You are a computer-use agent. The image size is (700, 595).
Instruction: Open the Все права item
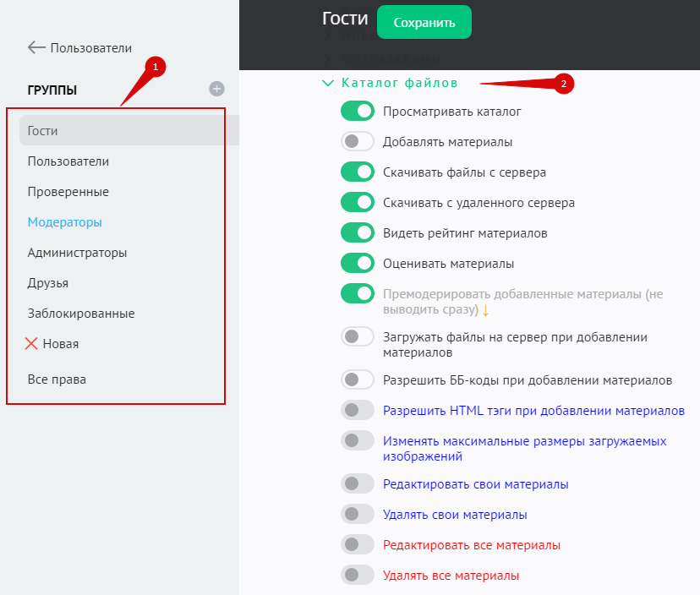(57, 379)
